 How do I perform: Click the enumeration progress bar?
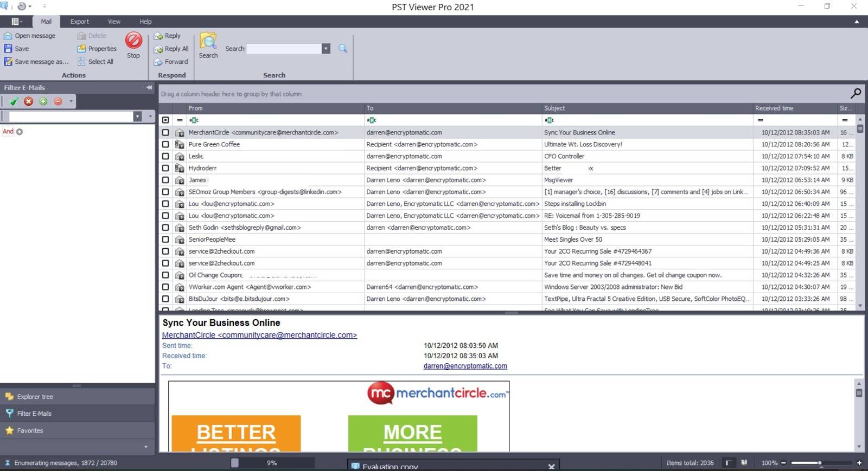point(272,463)
